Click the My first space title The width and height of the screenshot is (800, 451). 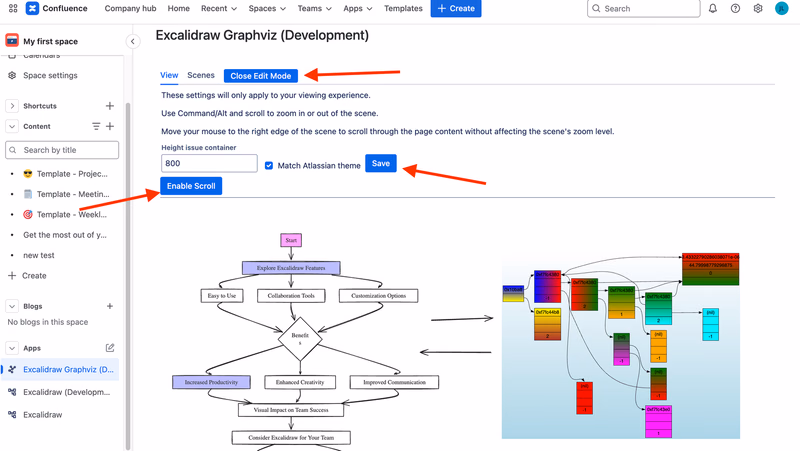tap(51, 41)
